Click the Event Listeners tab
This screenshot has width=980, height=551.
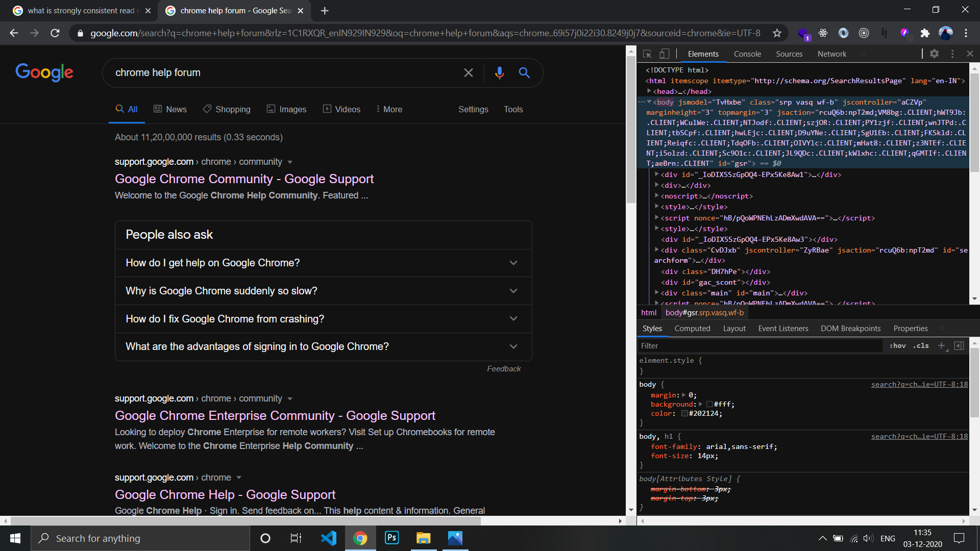point(783,329)
